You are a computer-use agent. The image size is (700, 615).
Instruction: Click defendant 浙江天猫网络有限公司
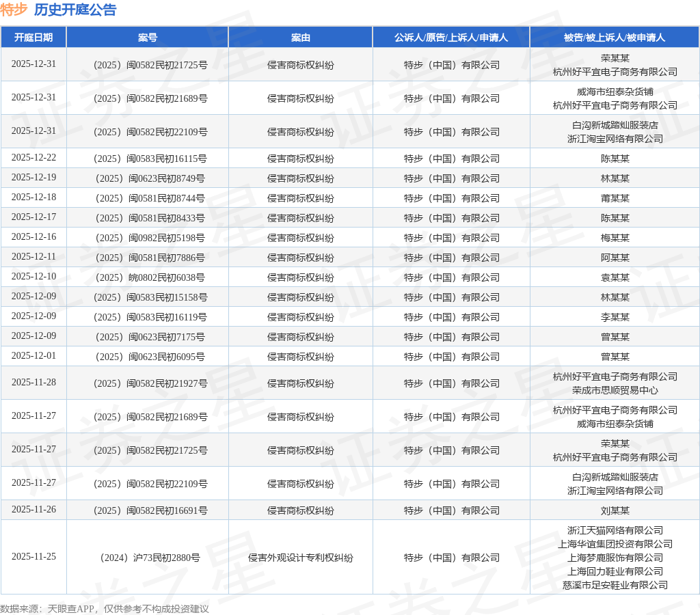tap(615, 530)
